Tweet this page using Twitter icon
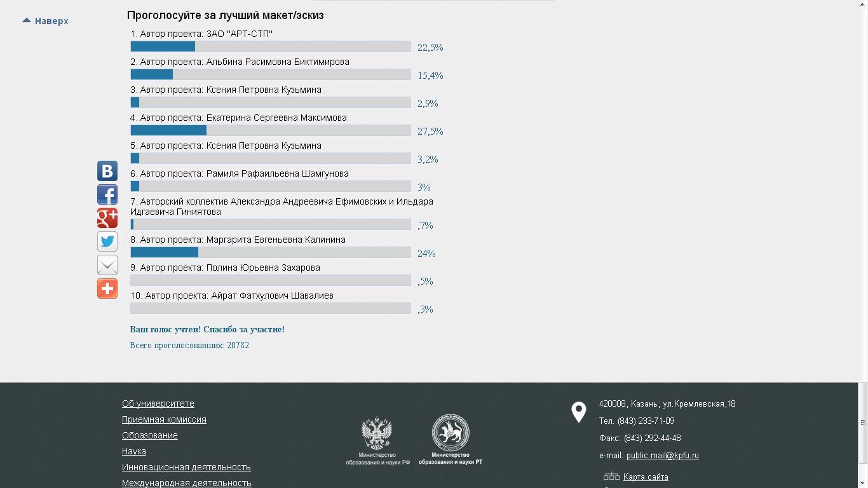Viewport: 868px width, 488px height. tap(107, 241)
